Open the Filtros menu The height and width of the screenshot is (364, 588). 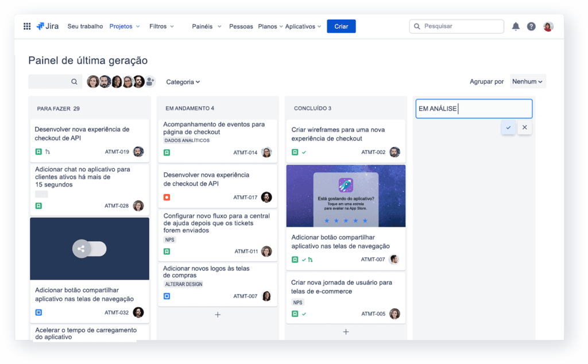pos(161,26)
